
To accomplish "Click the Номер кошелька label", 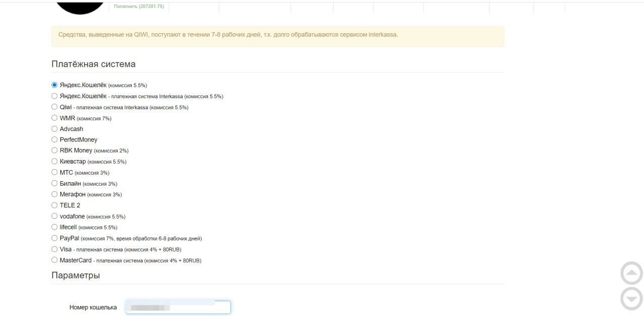I will [93, 307].
